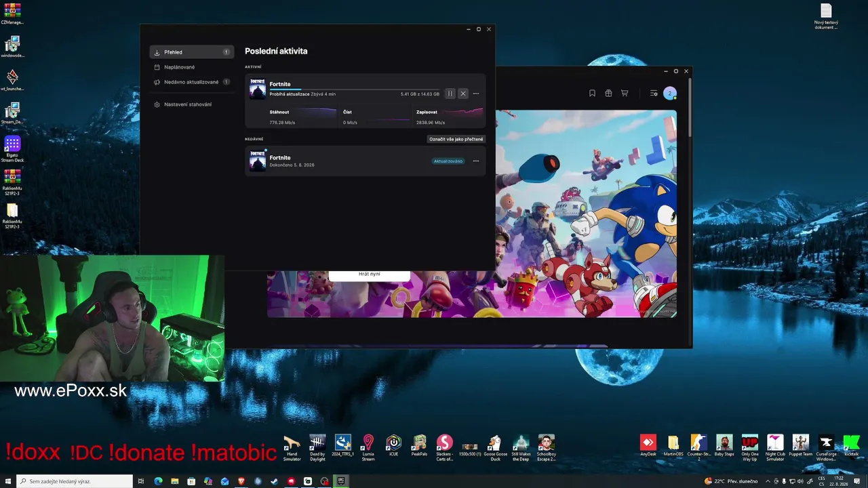
Task: Open the gift icon in Epic launcher
Action: tap(608, 94)
